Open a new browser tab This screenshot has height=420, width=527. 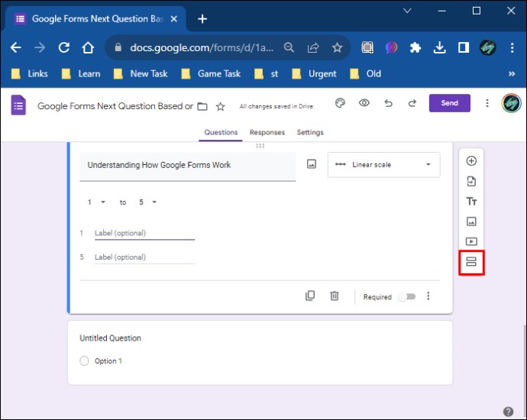point(202,19)
